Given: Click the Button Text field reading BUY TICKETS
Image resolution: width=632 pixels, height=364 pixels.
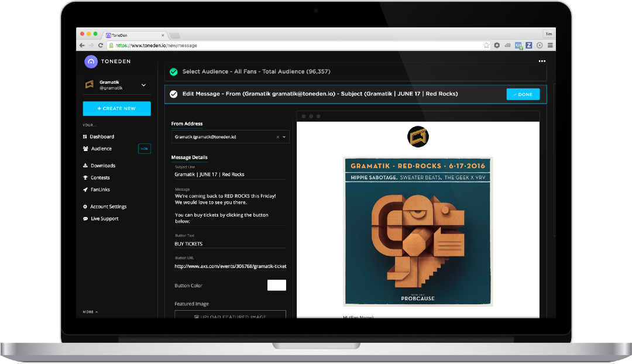Looking at the screenshot, I should point(230,244).
